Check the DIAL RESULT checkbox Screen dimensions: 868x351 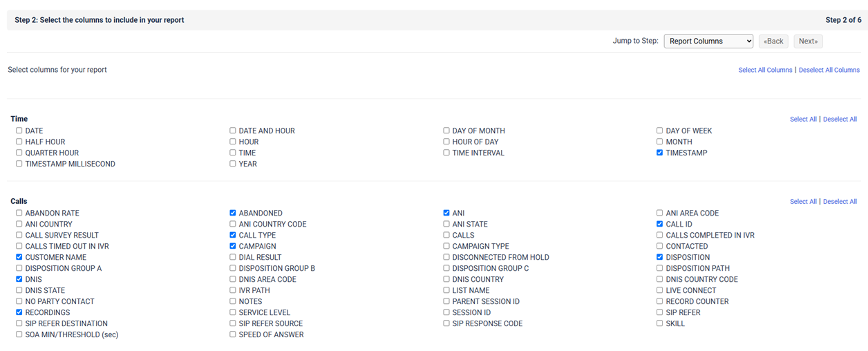pos(233,257)
